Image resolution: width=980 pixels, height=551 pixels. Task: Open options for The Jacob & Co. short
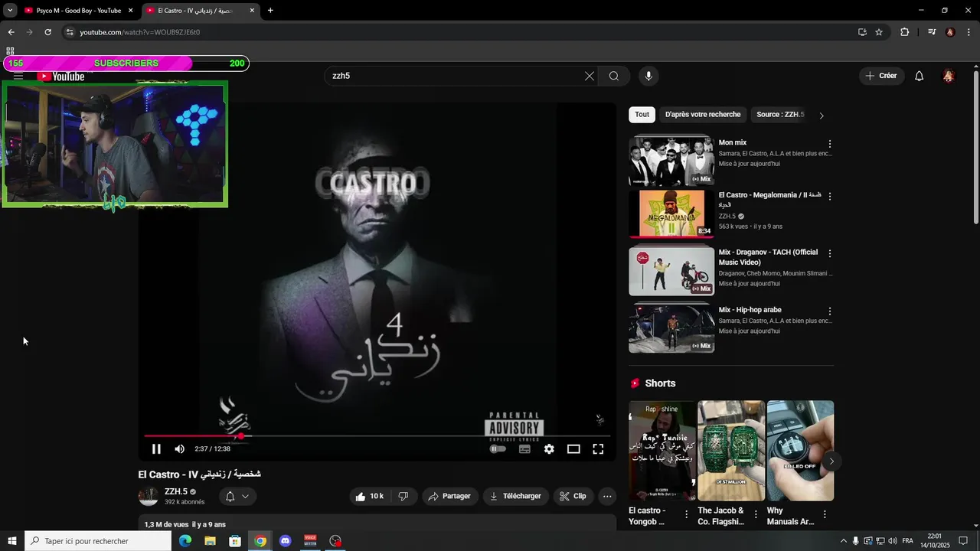[756, 515]
